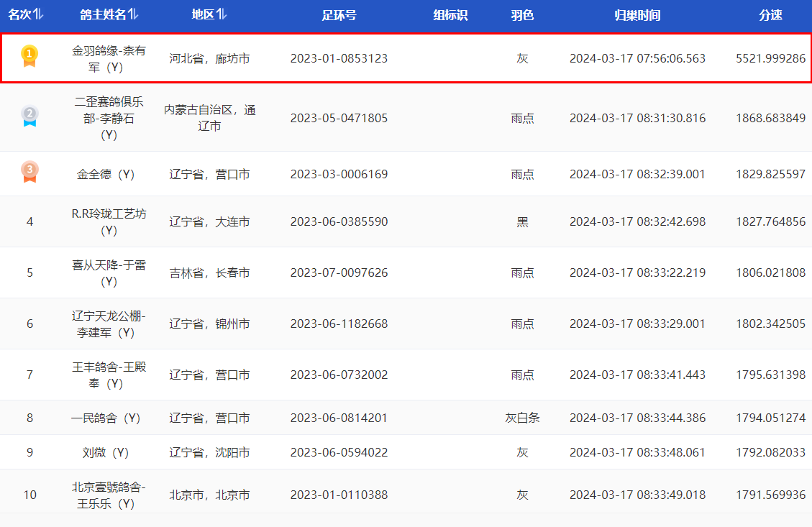Sort by 名次 using the sort arrows
This screenshot has width=812, height=527.
click(39, 15)
